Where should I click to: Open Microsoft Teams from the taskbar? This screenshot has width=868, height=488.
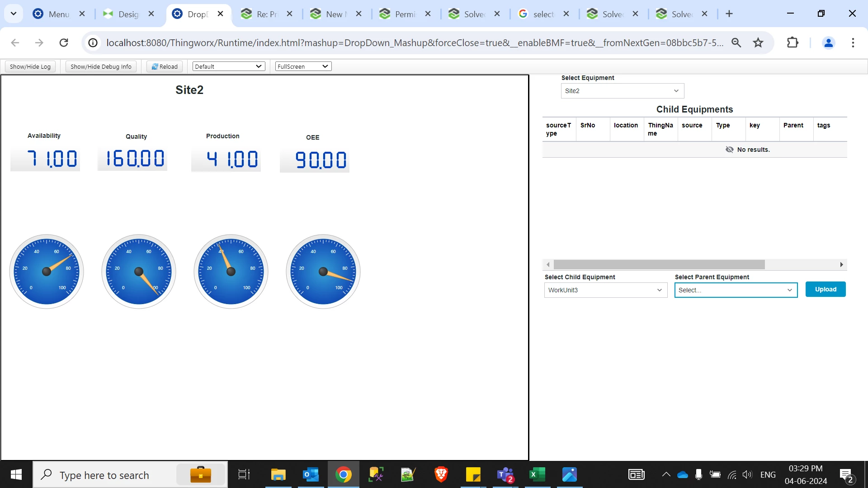[505, 474]
